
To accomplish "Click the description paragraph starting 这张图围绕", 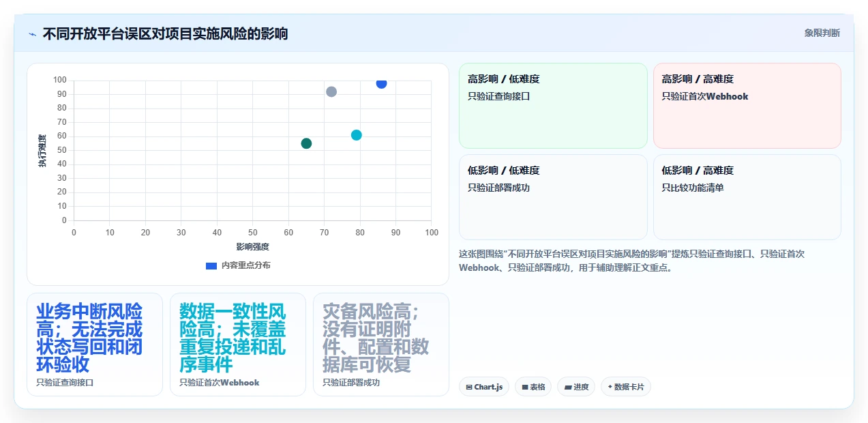I will (x=632, y=261).
